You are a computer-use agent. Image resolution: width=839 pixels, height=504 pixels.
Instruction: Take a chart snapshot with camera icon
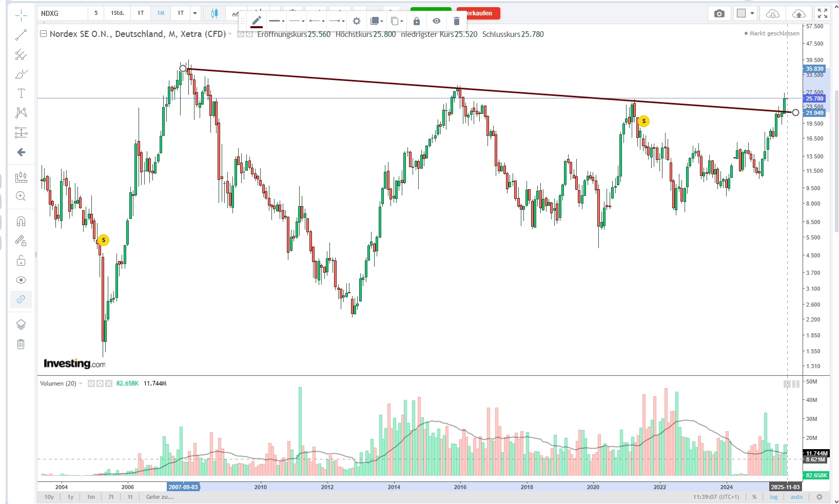[x=719, y=13]
